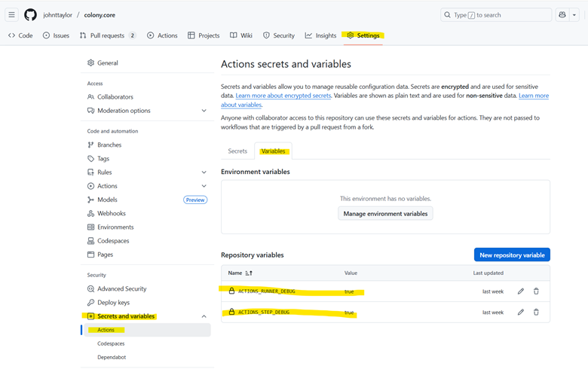Screen dimensions: 588x369
Task: Open the Copilot icon in header
Action: (x=562, y=15)
